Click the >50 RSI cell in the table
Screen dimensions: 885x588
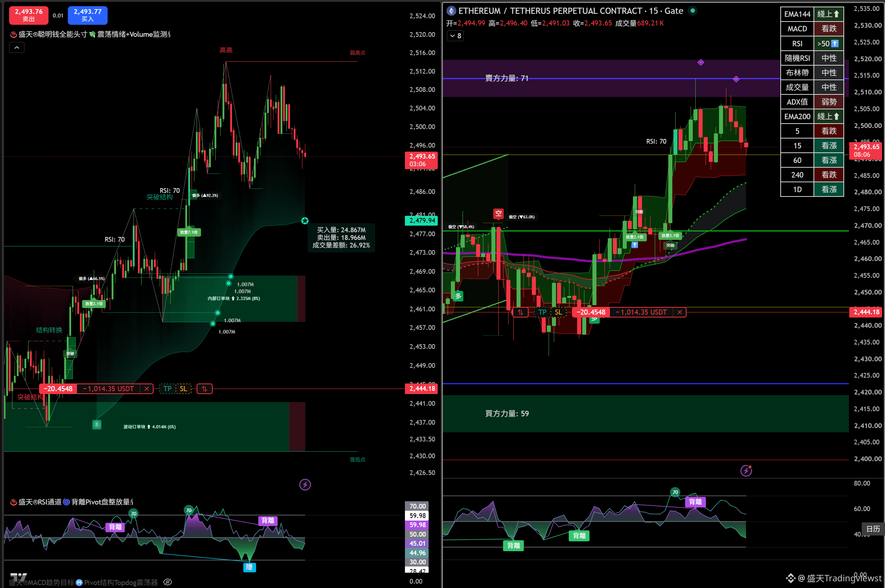coord(829,43)
